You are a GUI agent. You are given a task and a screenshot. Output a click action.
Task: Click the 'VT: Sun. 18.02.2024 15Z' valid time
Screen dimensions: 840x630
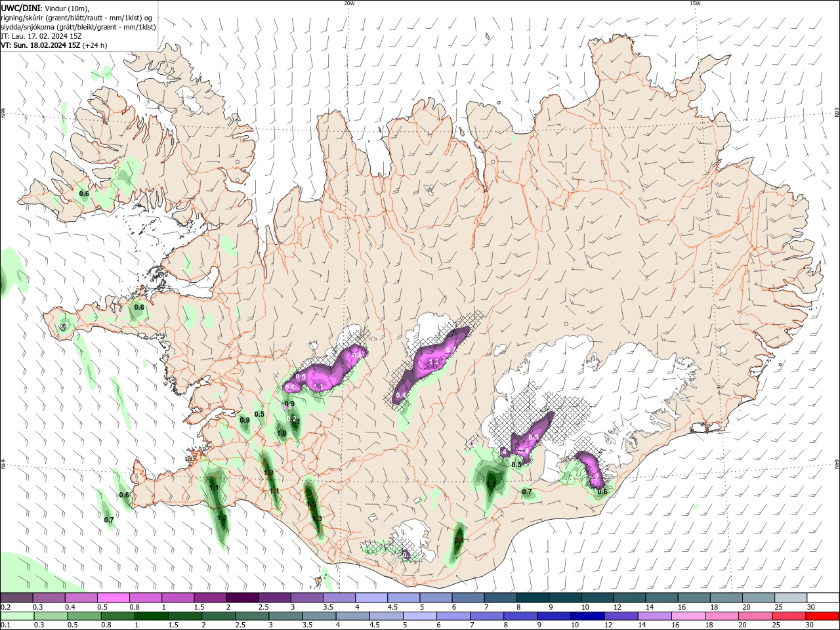tap(41, 45)
